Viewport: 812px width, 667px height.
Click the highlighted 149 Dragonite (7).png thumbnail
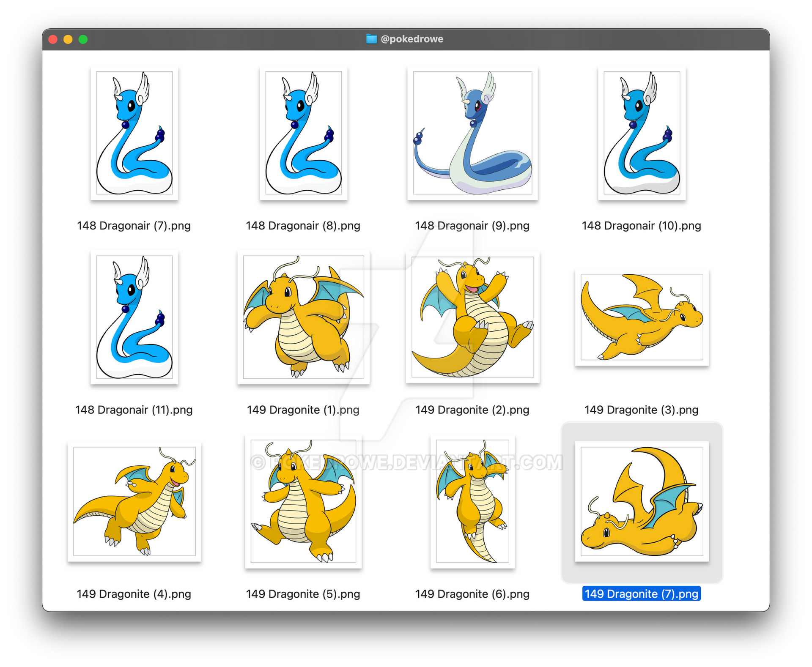(642, 501)
